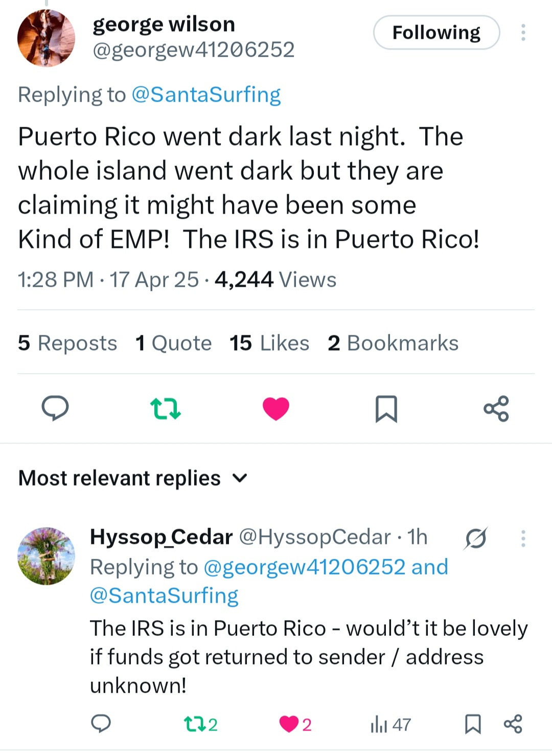Open more options on Hyssop_Cedar's reply

click(x=523, y=538)
